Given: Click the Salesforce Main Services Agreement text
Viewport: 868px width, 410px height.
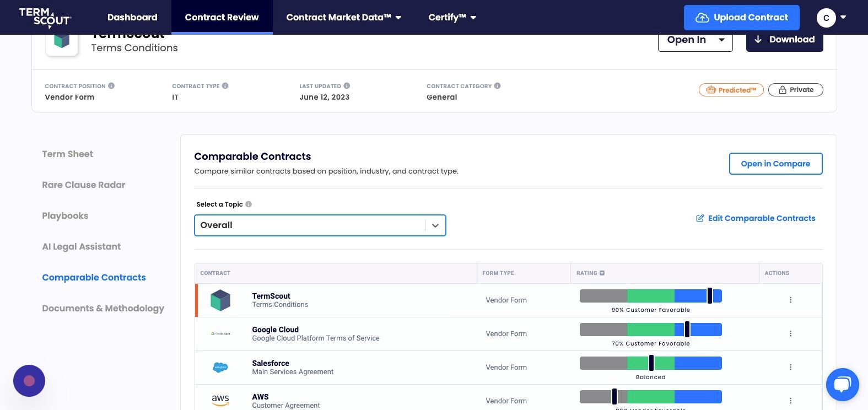Looking at the screenshot, I should tap(293, 372).
